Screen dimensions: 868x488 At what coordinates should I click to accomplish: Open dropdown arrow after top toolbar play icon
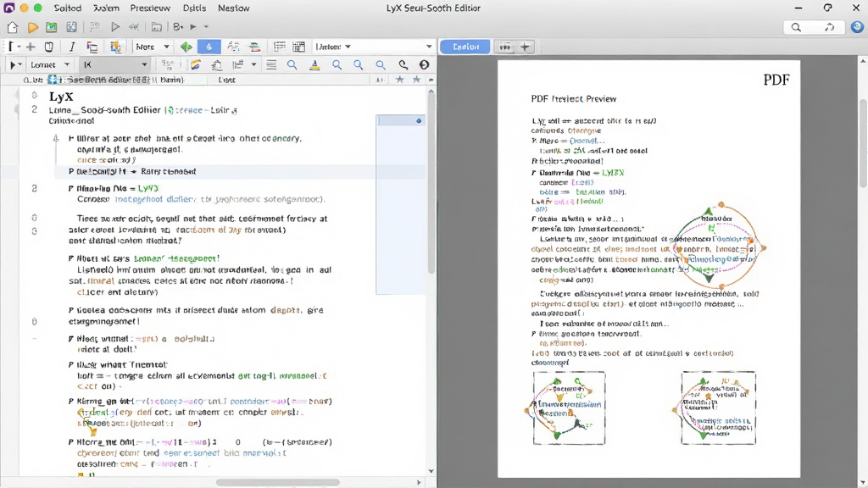click(206, 26)
